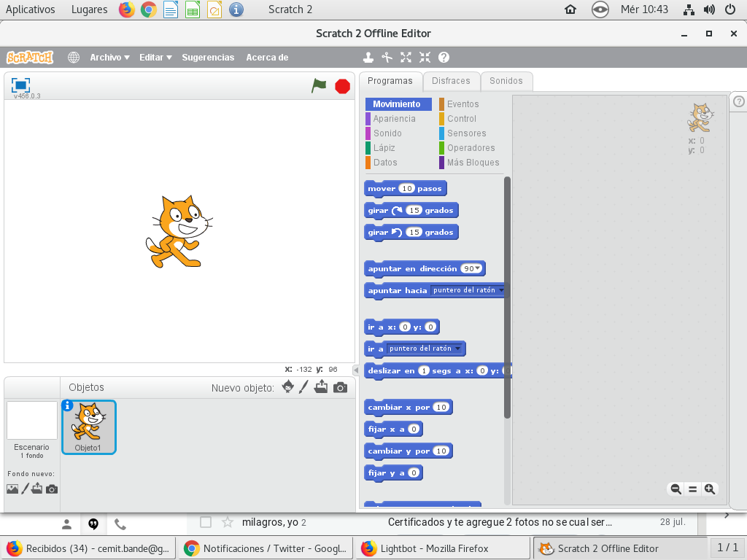Launch Firefox from top panel

pos(126,9)
